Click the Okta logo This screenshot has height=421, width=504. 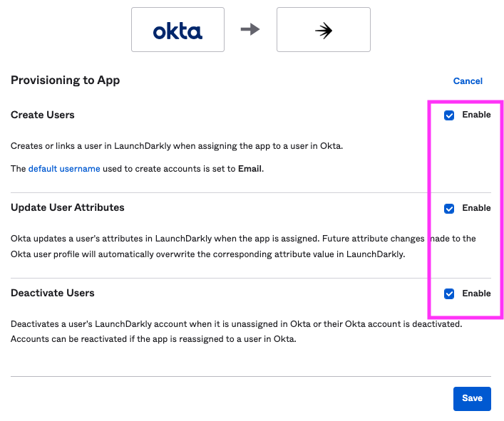[178, 30]
